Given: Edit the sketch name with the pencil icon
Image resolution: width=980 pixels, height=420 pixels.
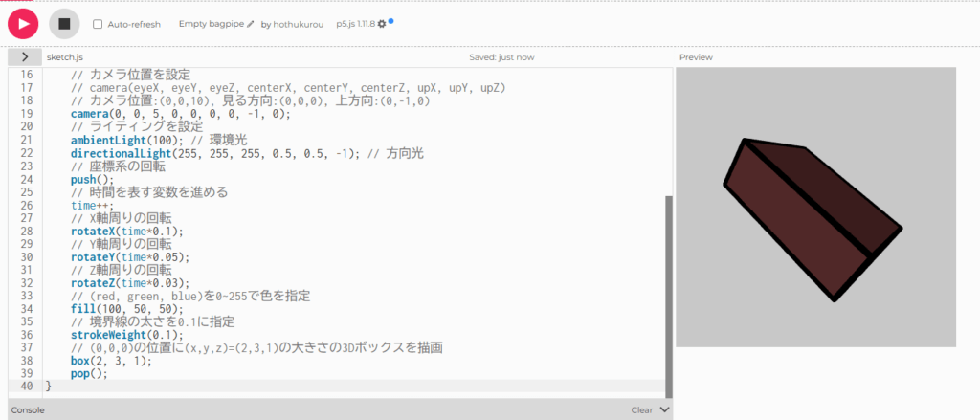Looking at the screenshot, I should (251, 24).
